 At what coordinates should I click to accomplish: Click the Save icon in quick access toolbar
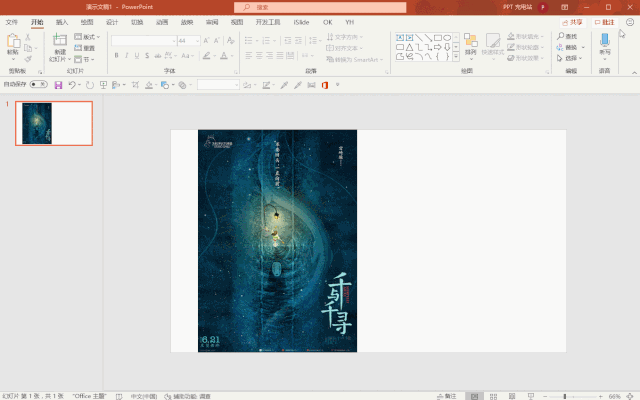(58, 85)
